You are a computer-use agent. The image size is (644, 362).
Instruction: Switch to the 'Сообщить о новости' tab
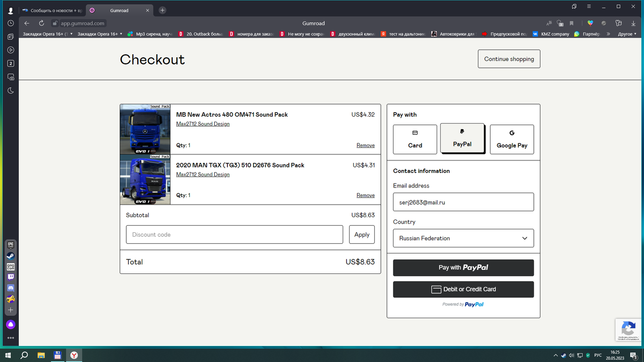(x=51, y=10)
